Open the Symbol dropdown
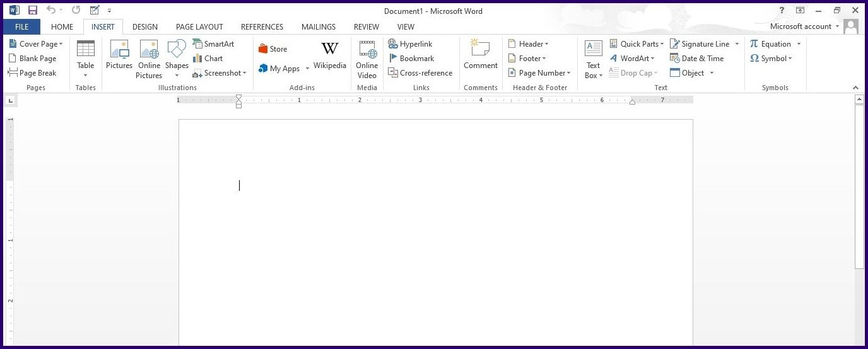This screenshot has height=349, width=868. click(x=771, y=59)
